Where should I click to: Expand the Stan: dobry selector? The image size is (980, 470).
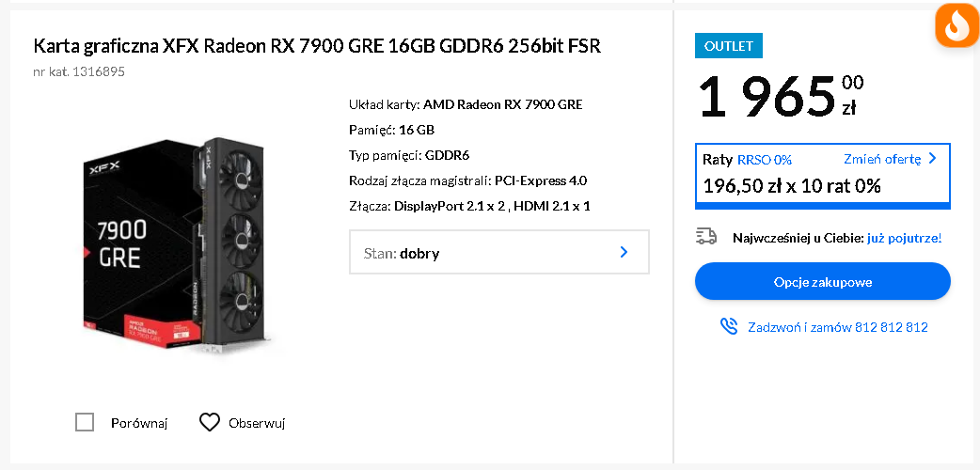point(498,253)
